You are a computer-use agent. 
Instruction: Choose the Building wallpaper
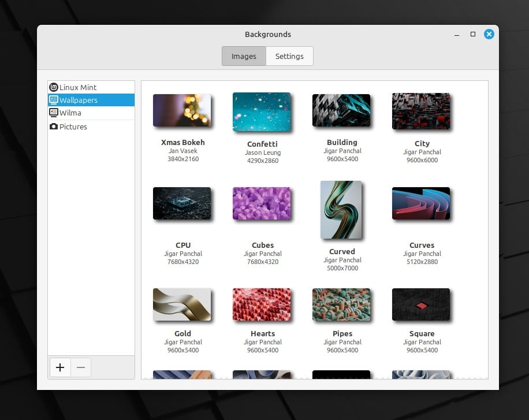341,111
